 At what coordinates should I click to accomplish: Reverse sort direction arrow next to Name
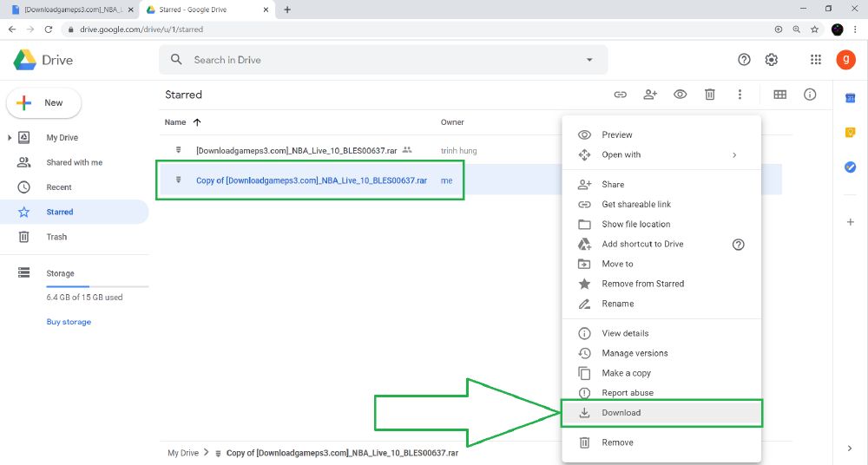197,122
